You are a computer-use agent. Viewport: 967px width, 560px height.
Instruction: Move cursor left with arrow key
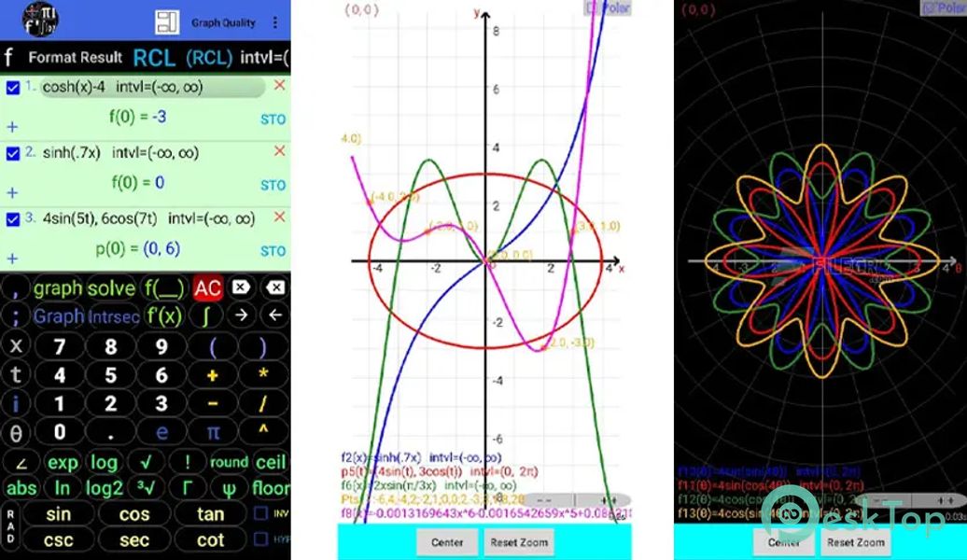pos(275,315)
